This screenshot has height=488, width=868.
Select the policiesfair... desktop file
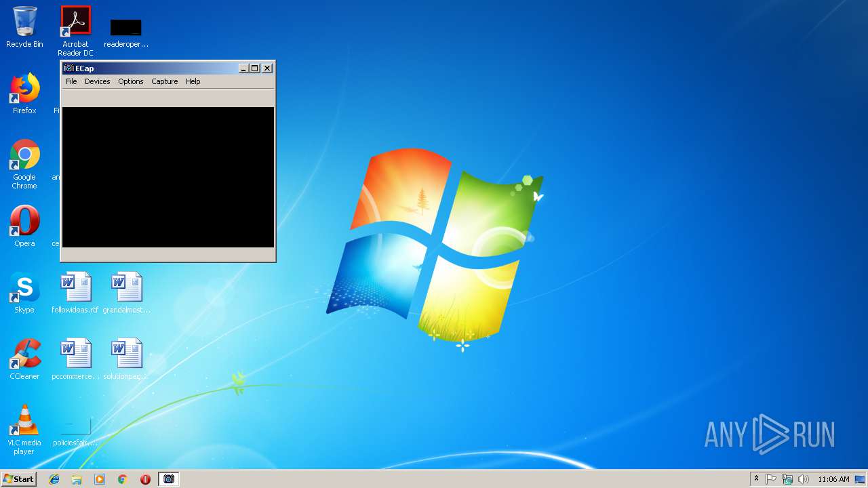pyautogui.click(x=75, y=432)
